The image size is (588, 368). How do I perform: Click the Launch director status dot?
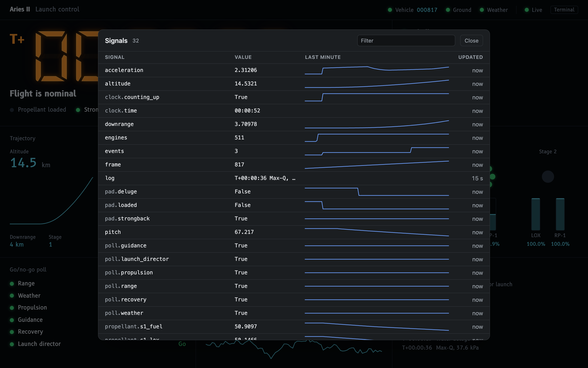click(12, 344)
